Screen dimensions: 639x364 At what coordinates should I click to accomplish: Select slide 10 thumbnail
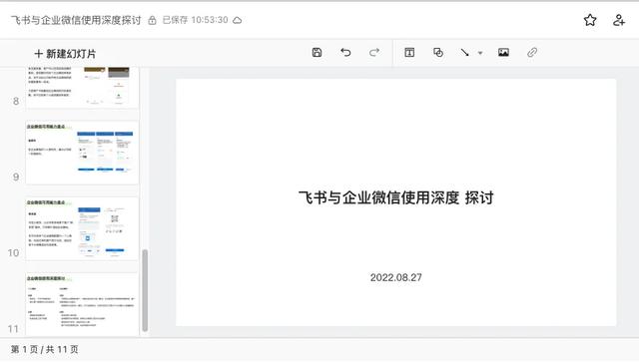(x=82, y=228)
